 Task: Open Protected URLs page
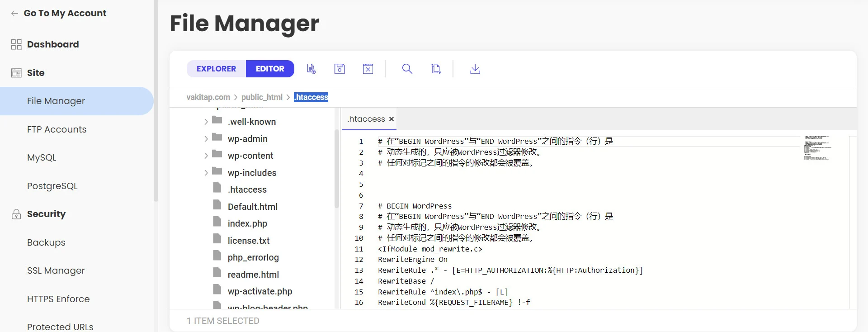point(60,327)
